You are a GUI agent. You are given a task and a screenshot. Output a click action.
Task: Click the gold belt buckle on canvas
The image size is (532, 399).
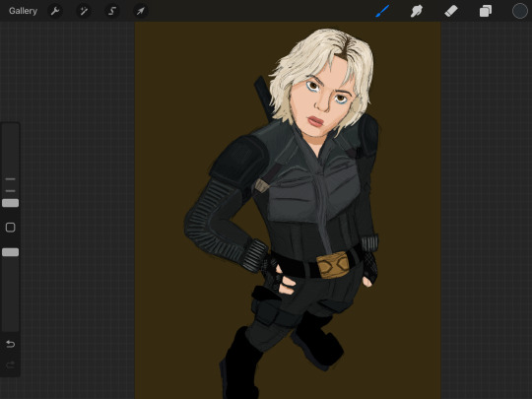(333, 265)
